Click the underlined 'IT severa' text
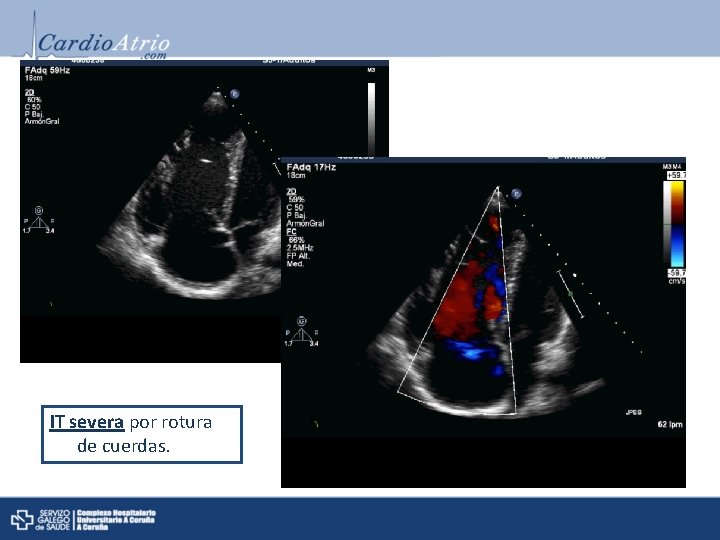720x540 pixels. click(x=87, y=422)
